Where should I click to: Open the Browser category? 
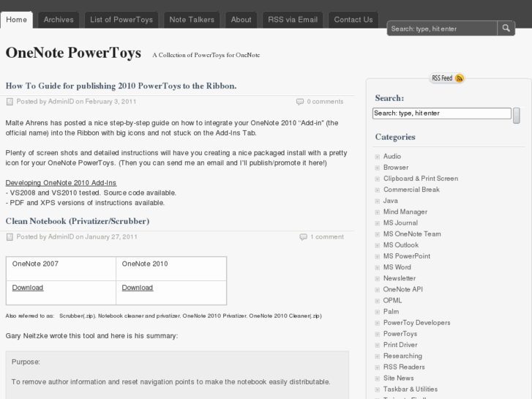396,168
